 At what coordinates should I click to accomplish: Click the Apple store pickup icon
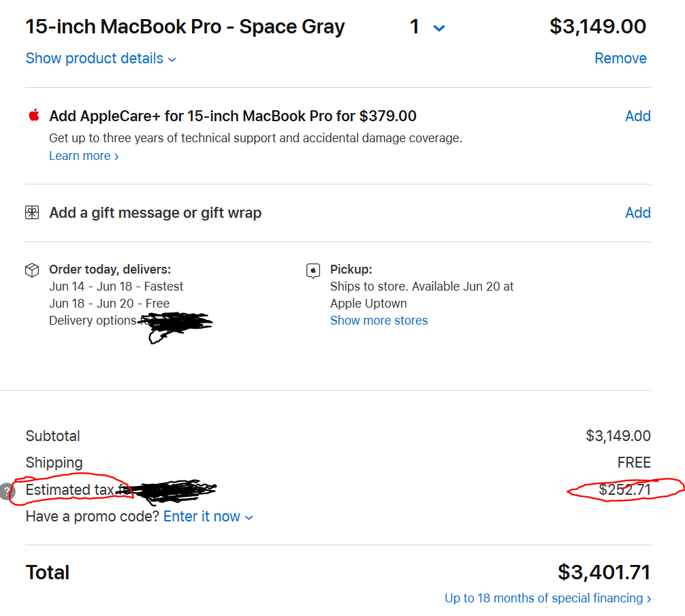point(313,271)
